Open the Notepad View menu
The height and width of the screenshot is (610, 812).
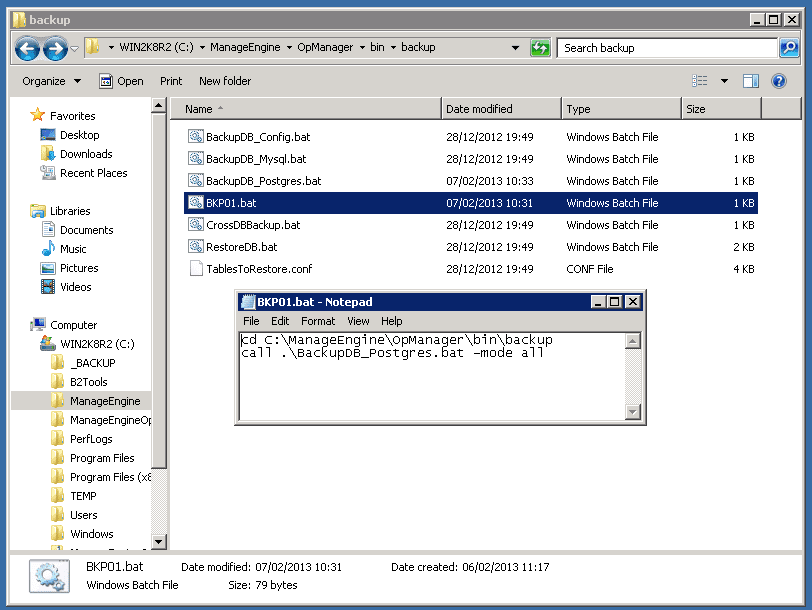(x=358, y=321)
